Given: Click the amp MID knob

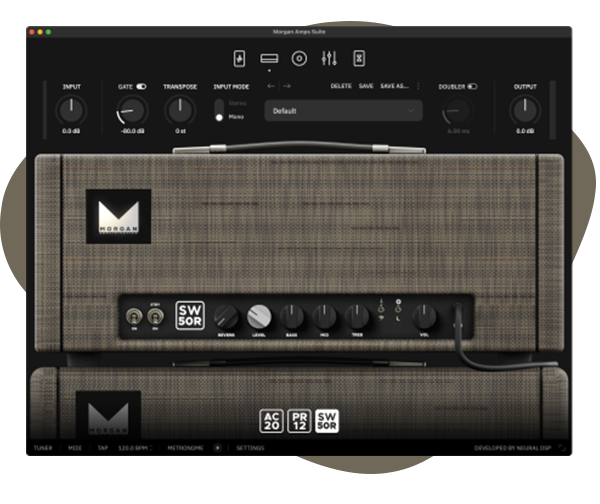Looking at the screenshot, I should [x=324, y=317].
